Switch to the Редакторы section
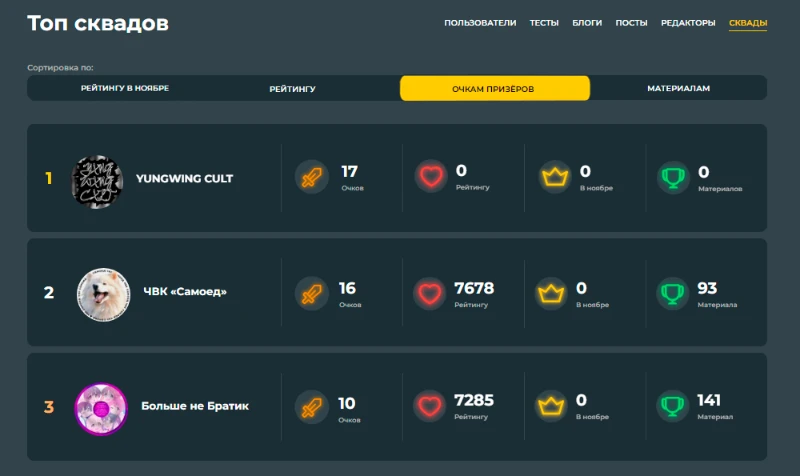 click(688, 23)
